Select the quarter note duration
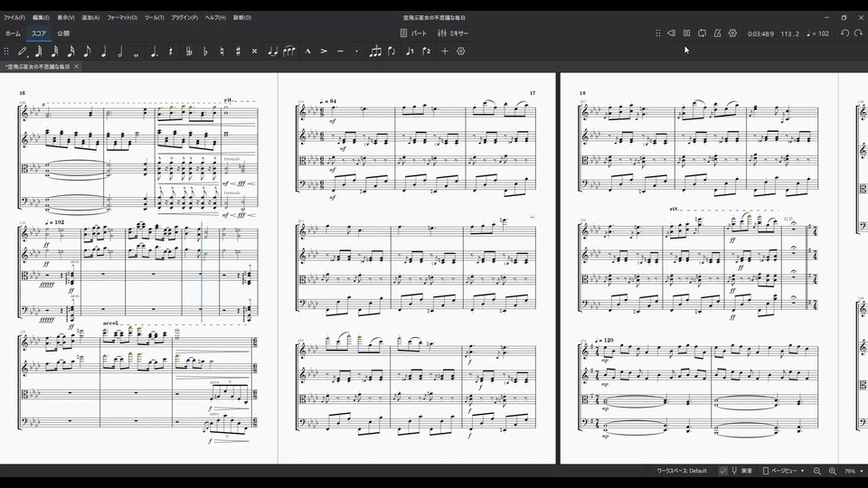868x488 pixels. click(103, 51)
